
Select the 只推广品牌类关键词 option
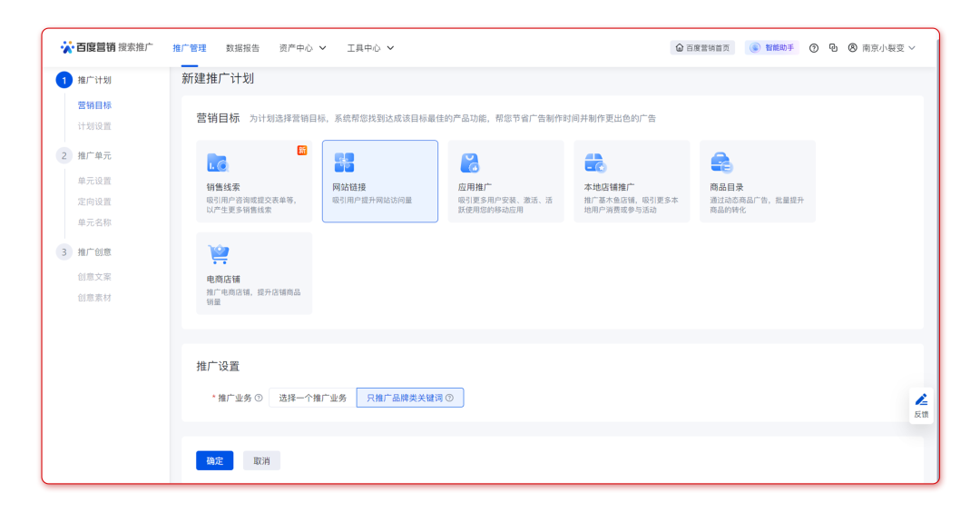tap(409, 399)
